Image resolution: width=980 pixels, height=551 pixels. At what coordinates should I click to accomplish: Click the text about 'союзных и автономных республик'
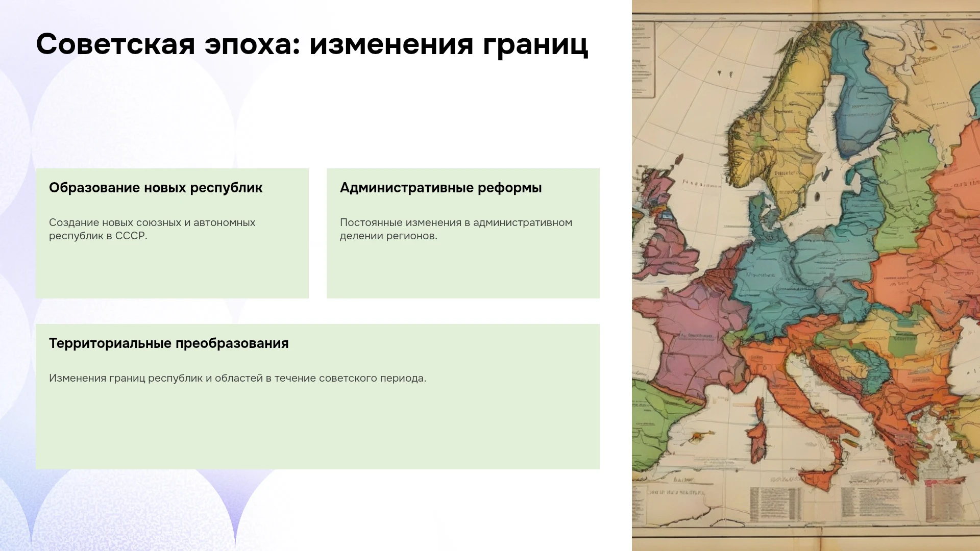(x=152, y=229)
